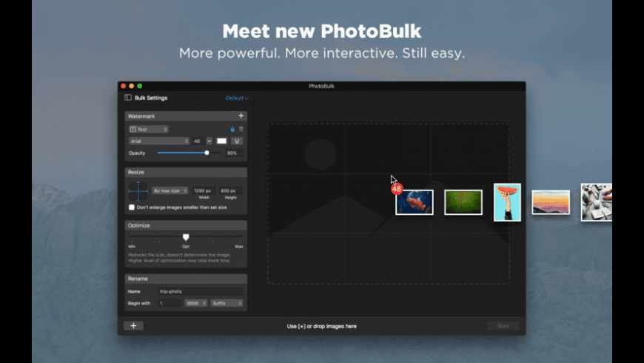
Task: Click the Start button
Action: tap(503, 326)
